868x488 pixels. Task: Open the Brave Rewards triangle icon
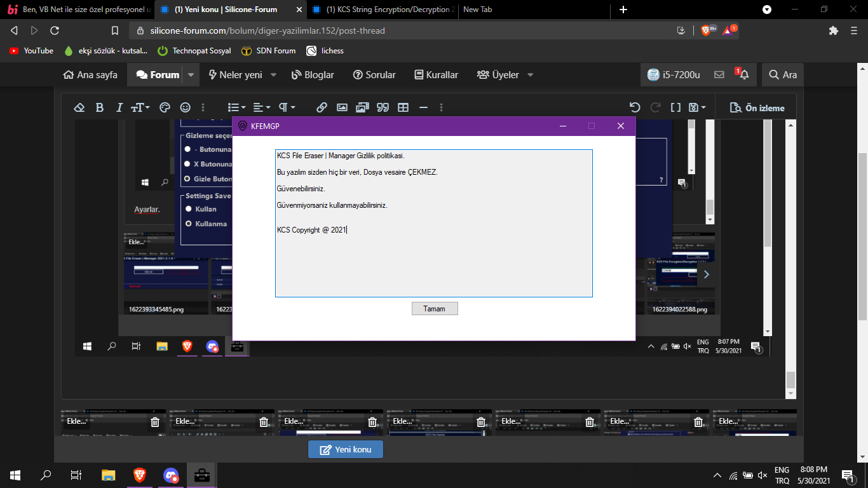click(x=729, y=30)
